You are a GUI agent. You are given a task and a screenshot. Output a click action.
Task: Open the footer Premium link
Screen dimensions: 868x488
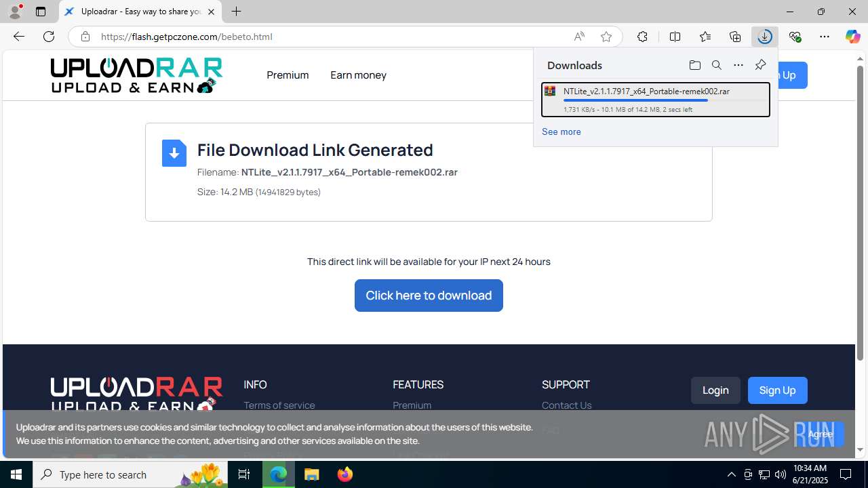412,405
